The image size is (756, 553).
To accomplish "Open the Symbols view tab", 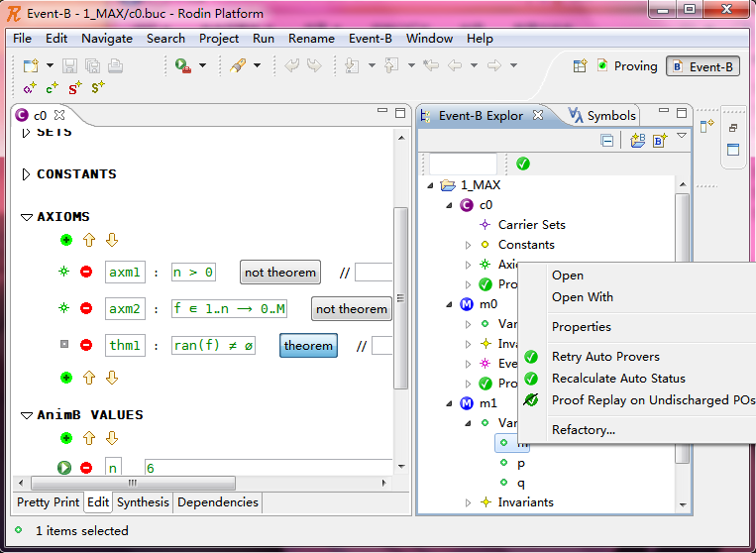I will tap(601, 116).
